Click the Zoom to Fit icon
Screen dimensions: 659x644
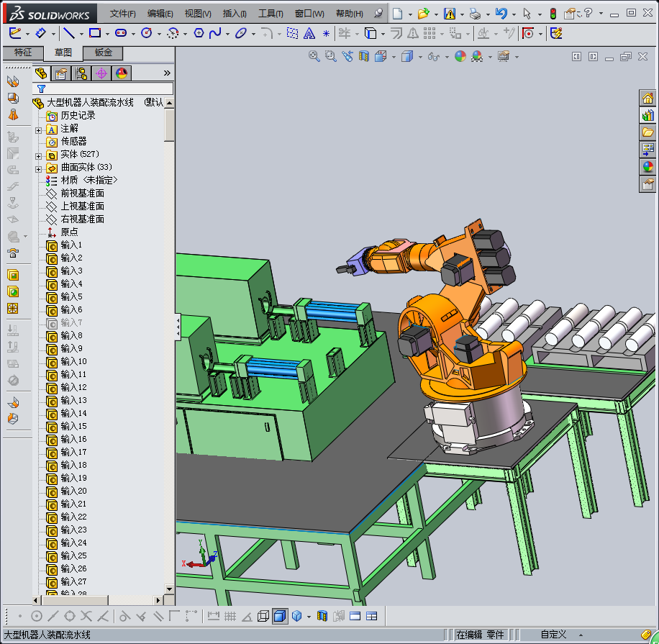[314, 56]
